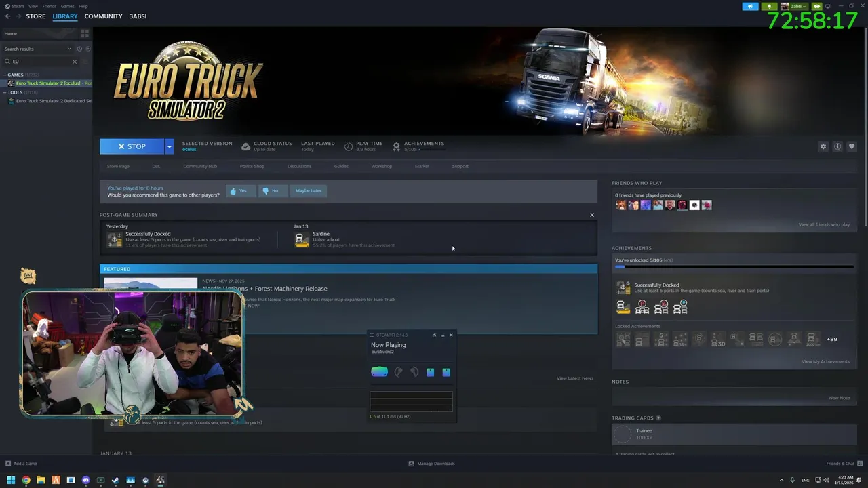Open Manage Downloads
The width and height of the screenshot is (868, 488).
[x=432, y=464]
